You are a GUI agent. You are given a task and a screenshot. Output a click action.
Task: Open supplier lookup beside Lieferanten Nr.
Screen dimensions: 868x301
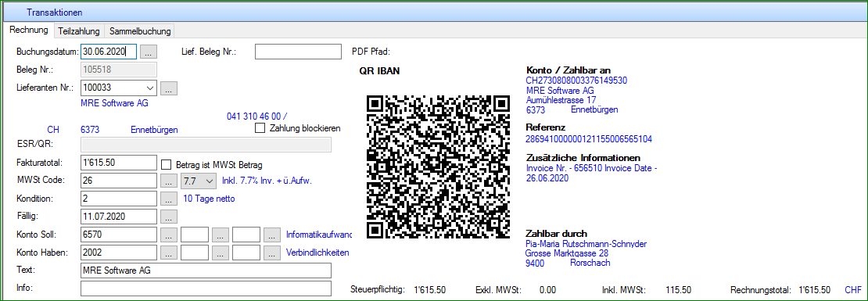tap(170, 88)
